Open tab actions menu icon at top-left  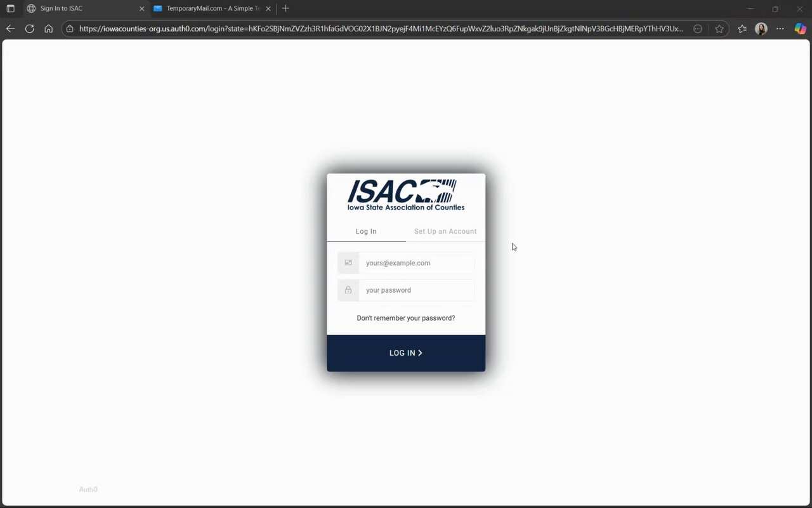coord(10,9)
